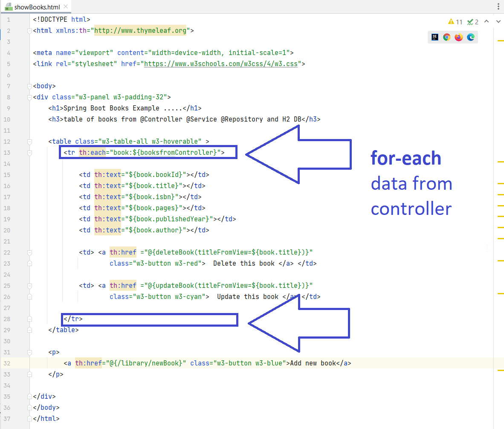Click the thymeleaf.org namespace URL

140,31
